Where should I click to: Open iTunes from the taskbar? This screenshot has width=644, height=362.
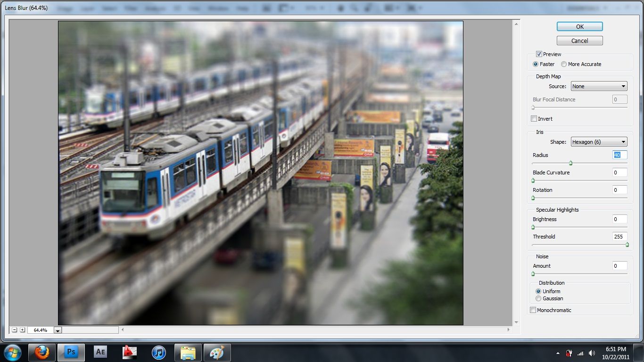158,351
